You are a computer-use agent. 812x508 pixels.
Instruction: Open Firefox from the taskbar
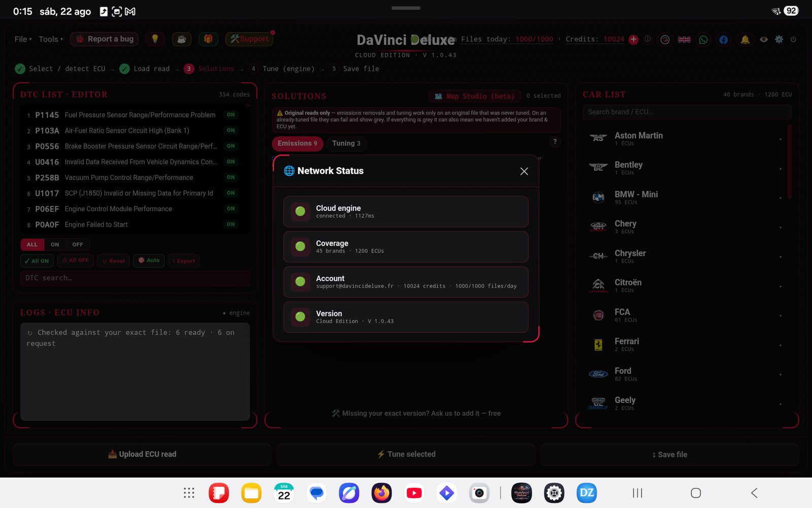click(x=382, y=493)
